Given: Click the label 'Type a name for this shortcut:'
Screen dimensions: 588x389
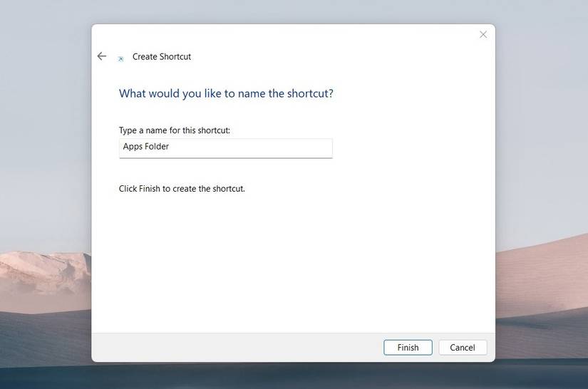Looking at the screenshot, I should (175, 130).
